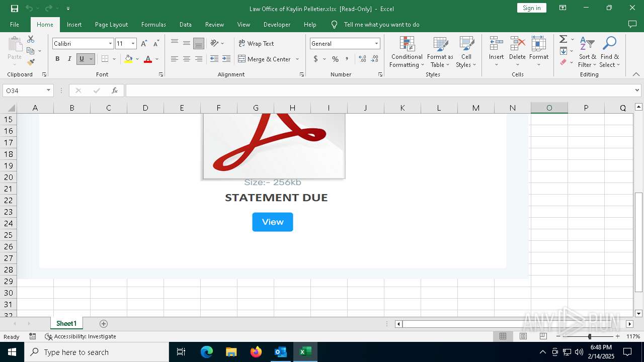This screenshot has height=362, width=644.
Task: Open the Fill Color dropdown arrow
Action: tap(137, 59)
